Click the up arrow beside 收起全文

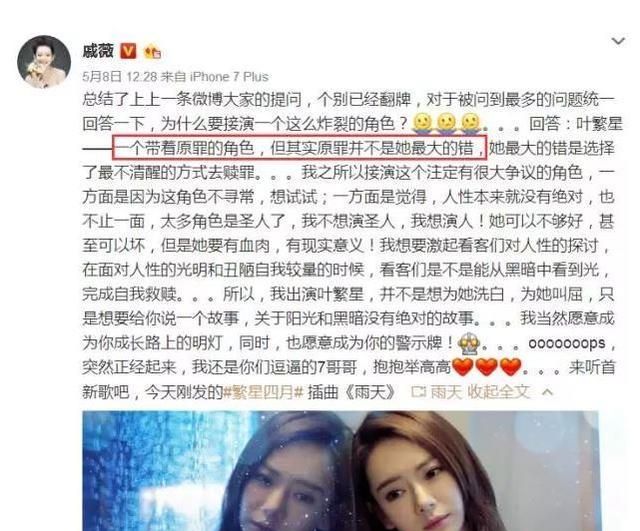tap(547, 393)
